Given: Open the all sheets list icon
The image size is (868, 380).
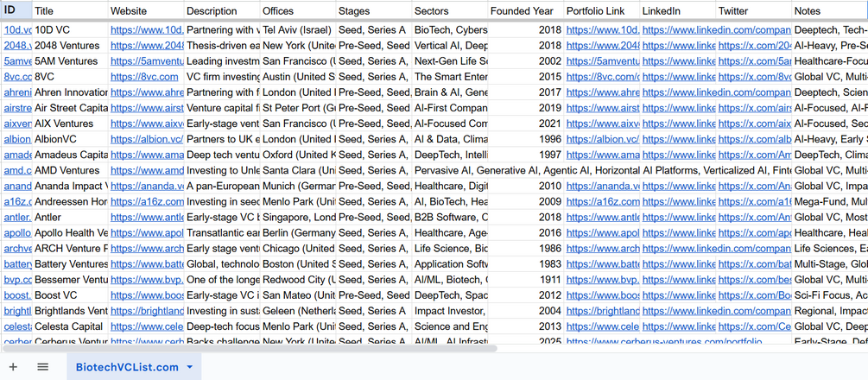Looking at the screenshot, I should (x=43, y=367).
